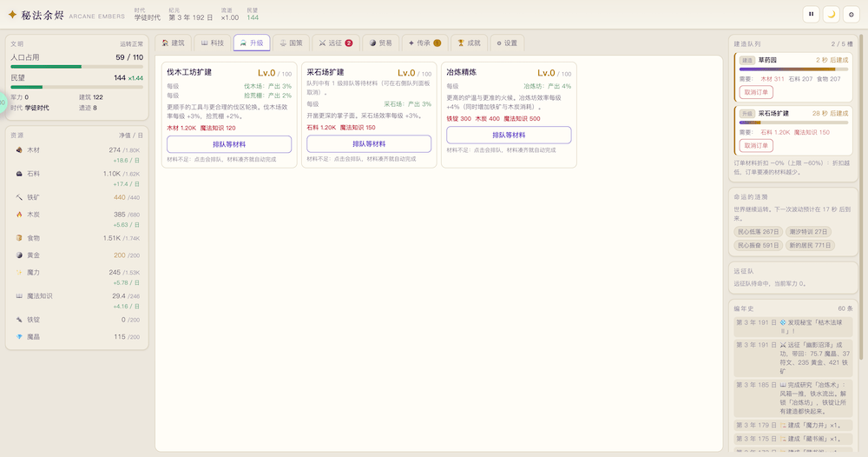The height and width of the screenshot is (457, 868).
Task: Open the 远征 expedition tab
Action: point(336,43)
